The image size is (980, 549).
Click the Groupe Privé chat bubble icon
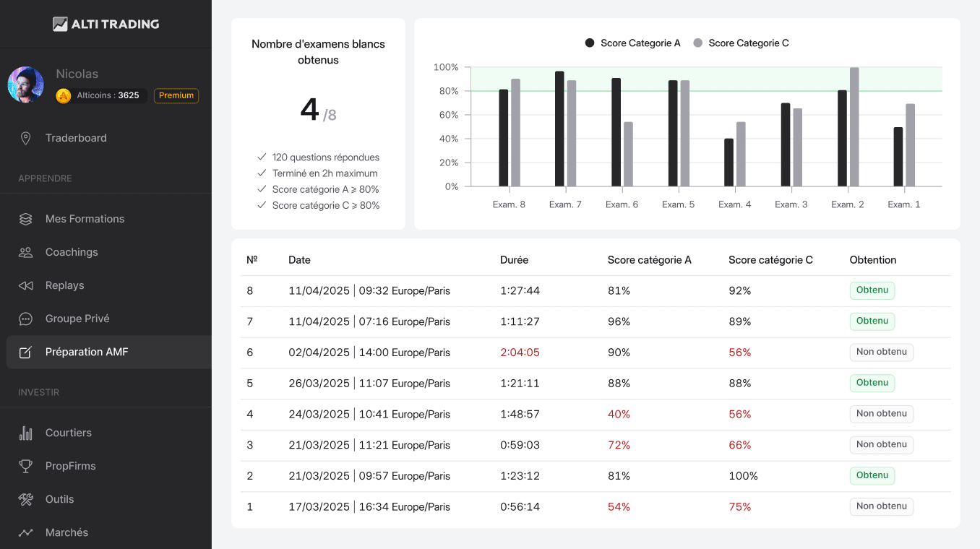26,319
